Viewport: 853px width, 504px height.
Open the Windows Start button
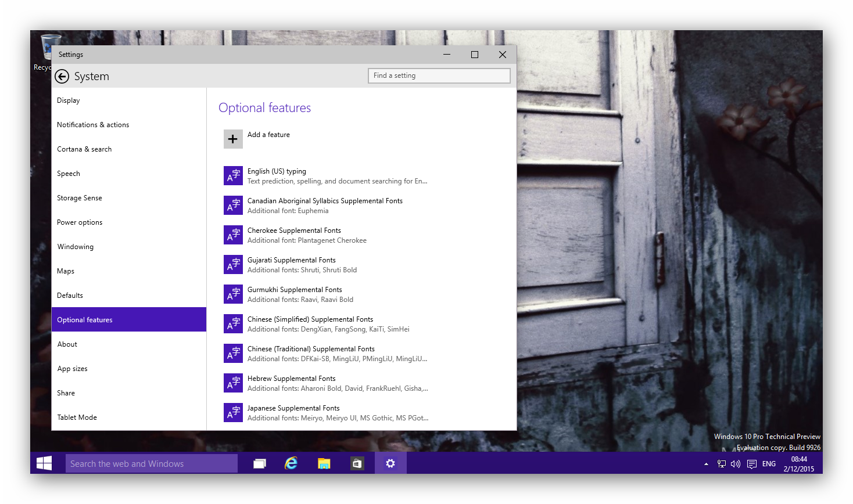click(44, 463)
